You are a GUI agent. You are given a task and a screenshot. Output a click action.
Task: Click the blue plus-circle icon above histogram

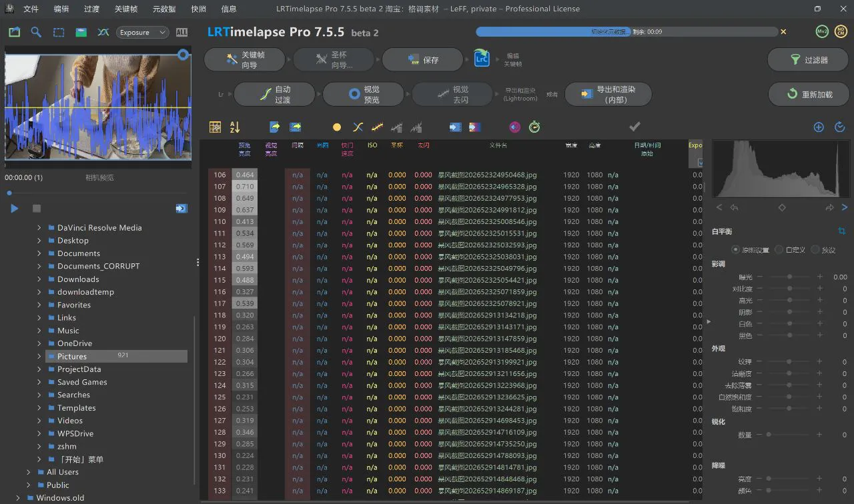(819, 127)
